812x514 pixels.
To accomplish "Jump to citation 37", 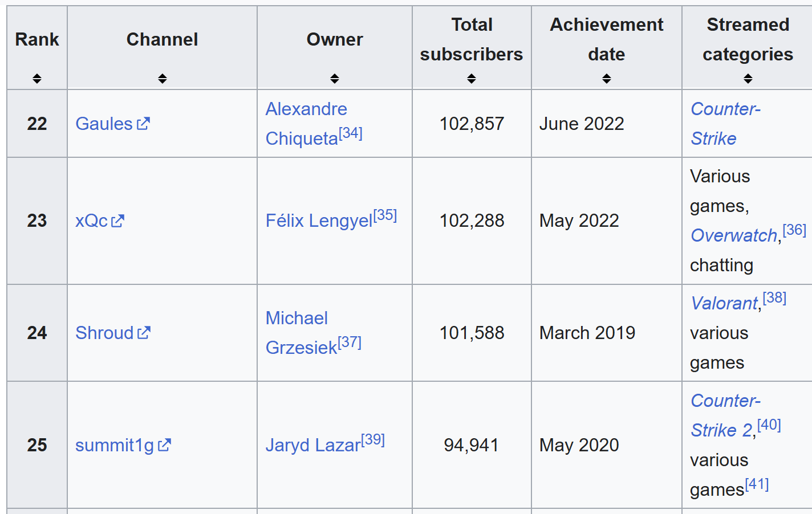I will pyautogui.click(x=350, y=342).
